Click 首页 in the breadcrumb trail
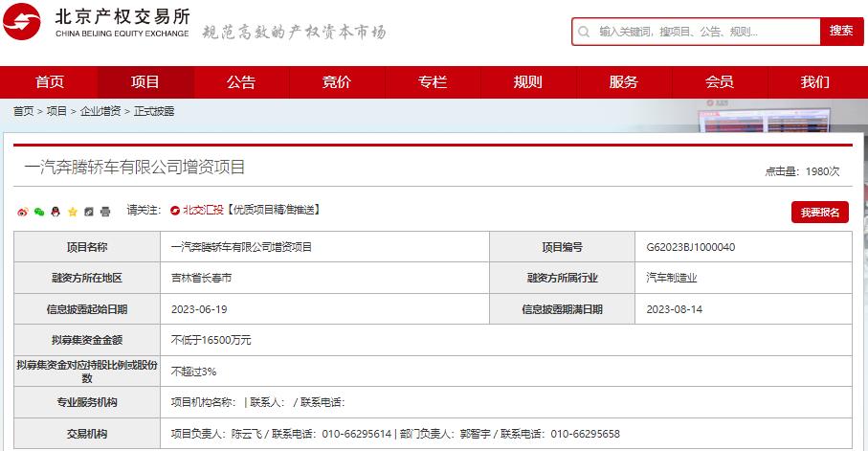868x451 pixels. tap(23, 111)
